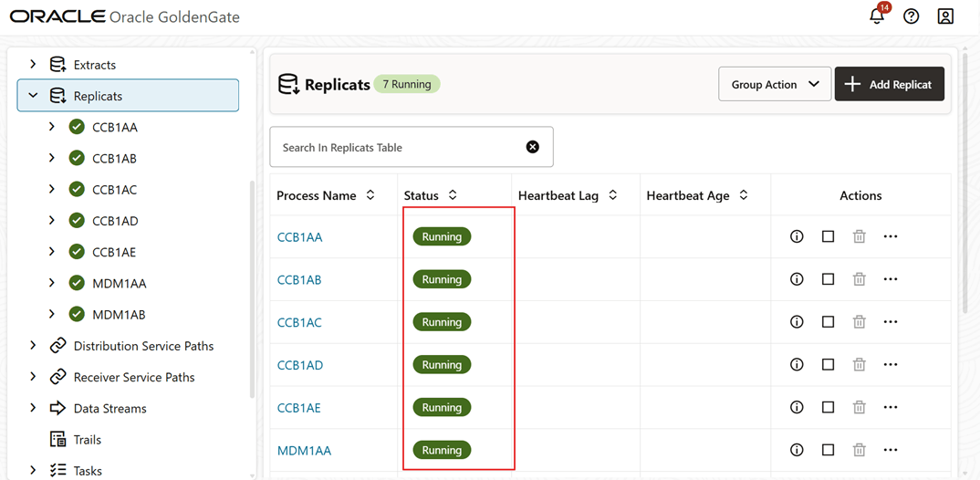The height and width of the screenshot is (480, 980).
Task: Open the MDM1AA process link
Action: tap(304, 450)
